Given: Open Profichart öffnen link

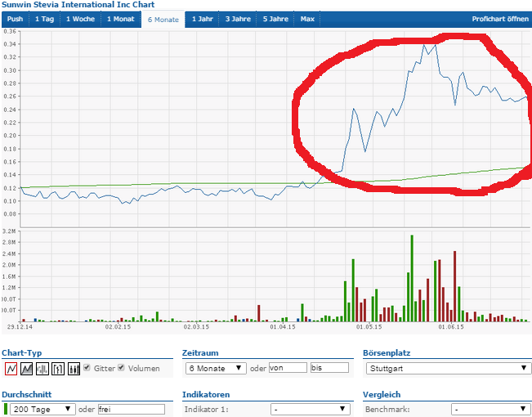Looking at the screenshot, I should [500, 19].
